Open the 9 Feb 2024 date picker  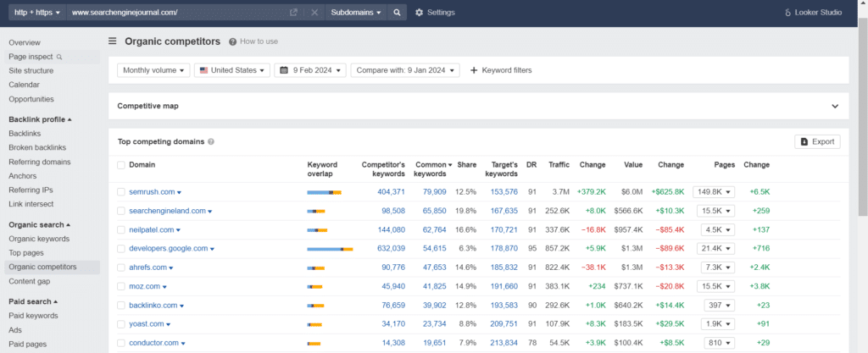[310, 70]
